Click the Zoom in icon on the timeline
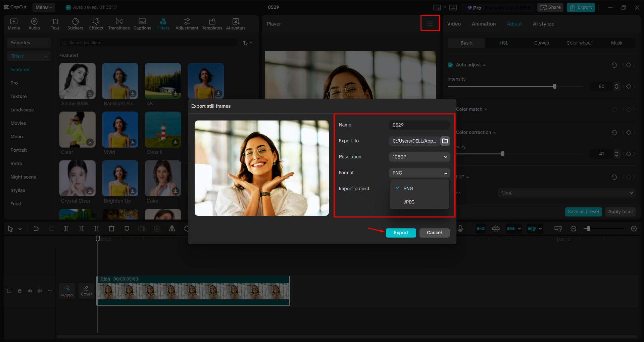The width and height of the screenshot is (644, 342). click(634, 229)
